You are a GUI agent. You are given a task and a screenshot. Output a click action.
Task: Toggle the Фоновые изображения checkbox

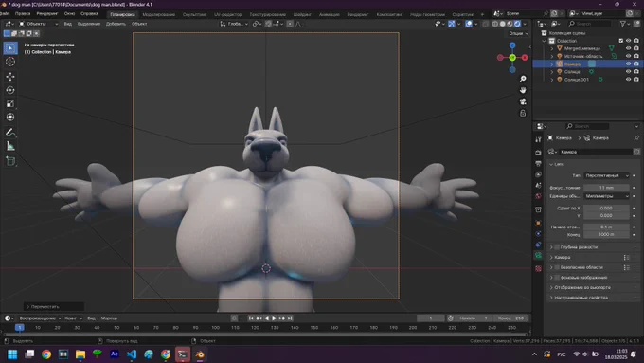click(x=557, y=278)
